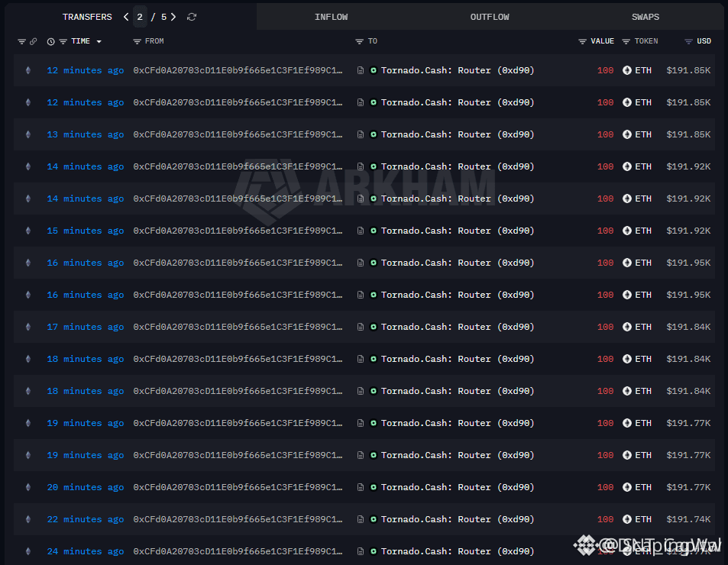Open the '15 minutes ago' transaction link
Image resolution: width=728 pixels, height=565 pixels.
pos(86,231)
